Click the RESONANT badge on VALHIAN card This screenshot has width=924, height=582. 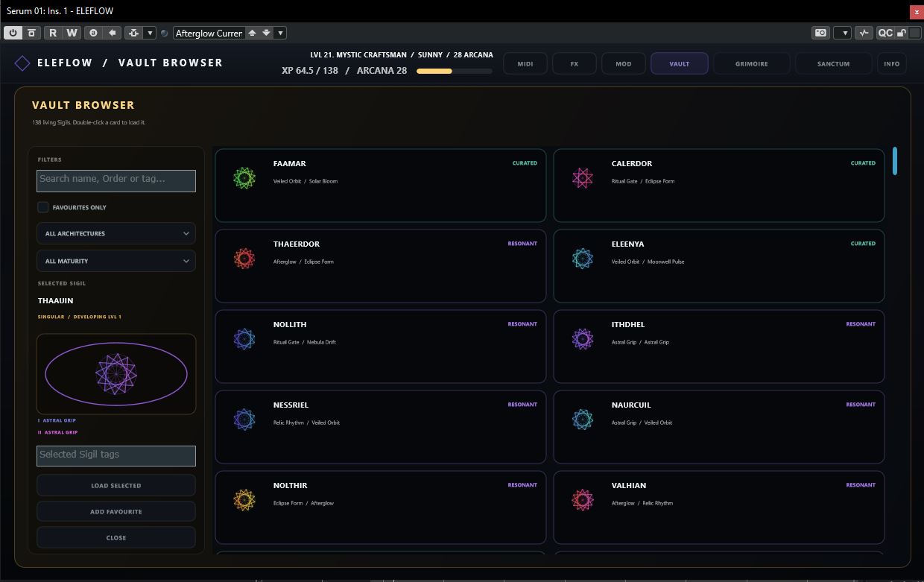(x=861, y=485)
